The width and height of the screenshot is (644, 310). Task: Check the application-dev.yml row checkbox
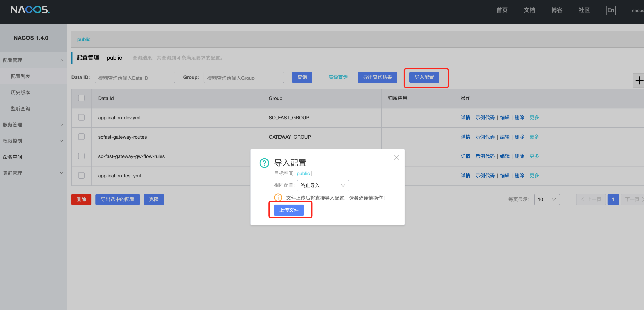coord(81,117)
